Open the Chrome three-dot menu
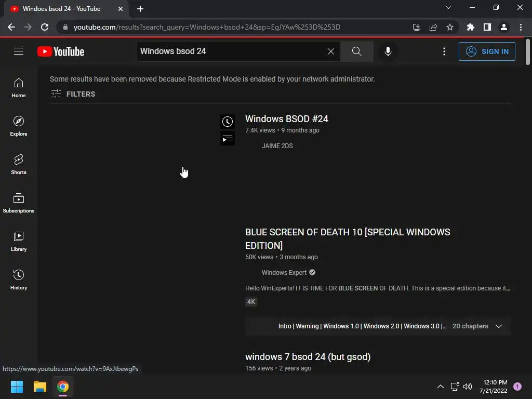 pyautogui.click(x=521, y=27)
